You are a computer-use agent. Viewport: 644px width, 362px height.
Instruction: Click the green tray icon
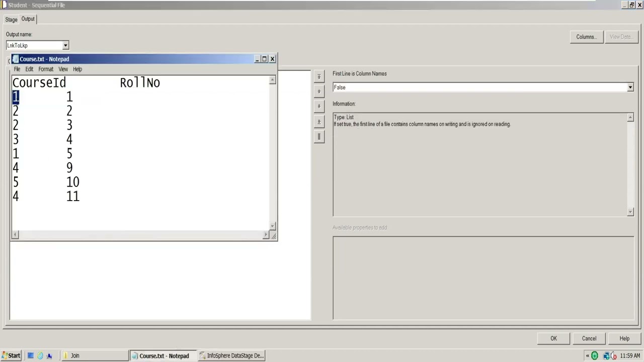pyautogui.click(x=594, y=356)
